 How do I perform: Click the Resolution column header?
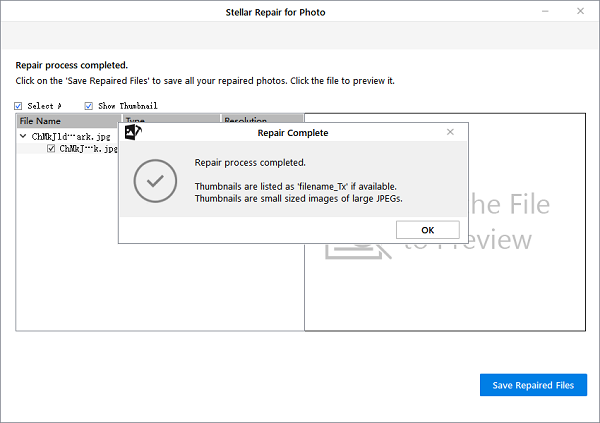250,121
